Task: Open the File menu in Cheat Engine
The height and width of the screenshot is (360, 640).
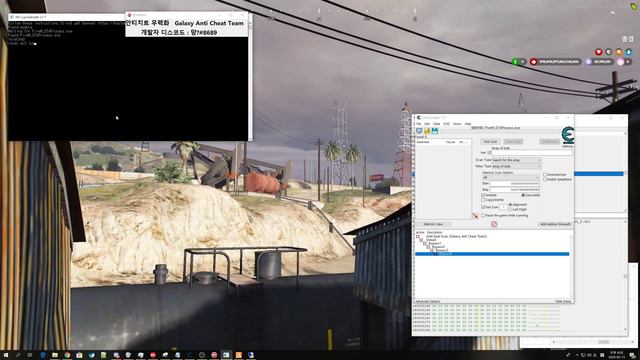Action: [x=418, y=124]
